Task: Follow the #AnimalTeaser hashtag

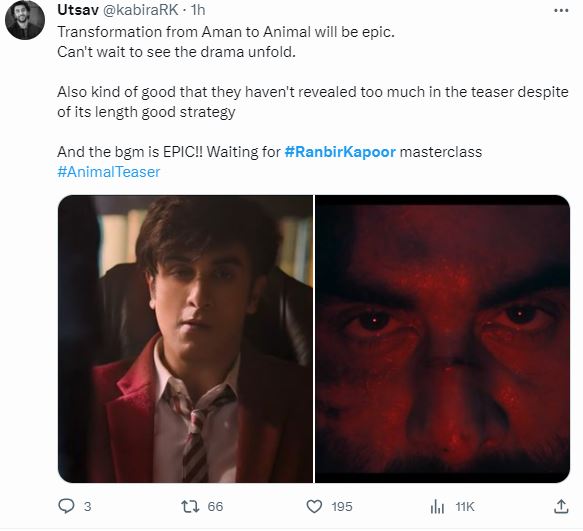Action: (x=109, y=172)
